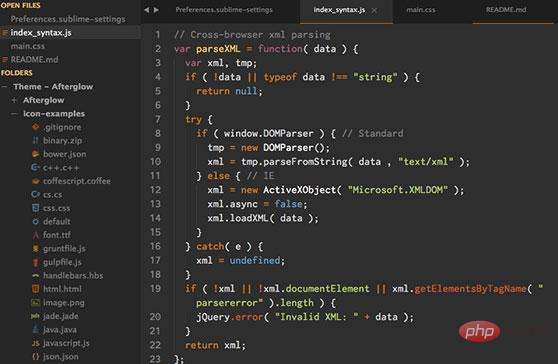Collapse the icon-examples folder
The height and width of the screenshot is (364, 558).
click(14, 114)
